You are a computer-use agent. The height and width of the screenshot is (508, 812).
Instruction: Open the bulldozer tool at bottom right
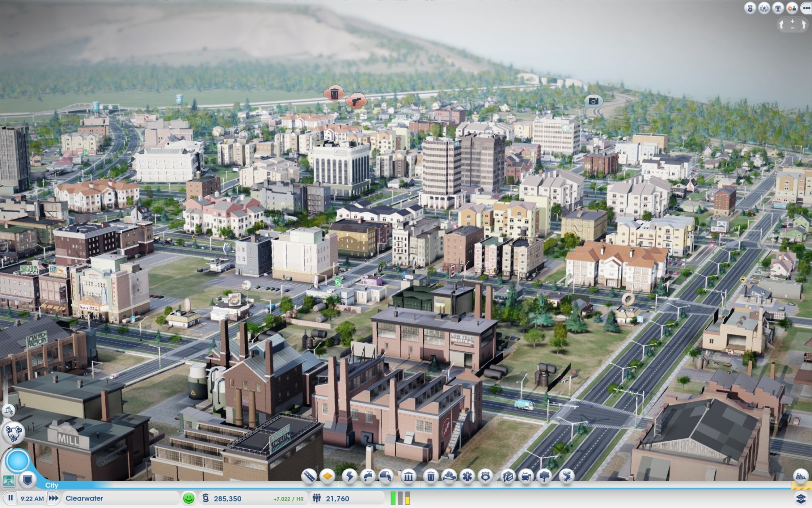click(801, 476)
